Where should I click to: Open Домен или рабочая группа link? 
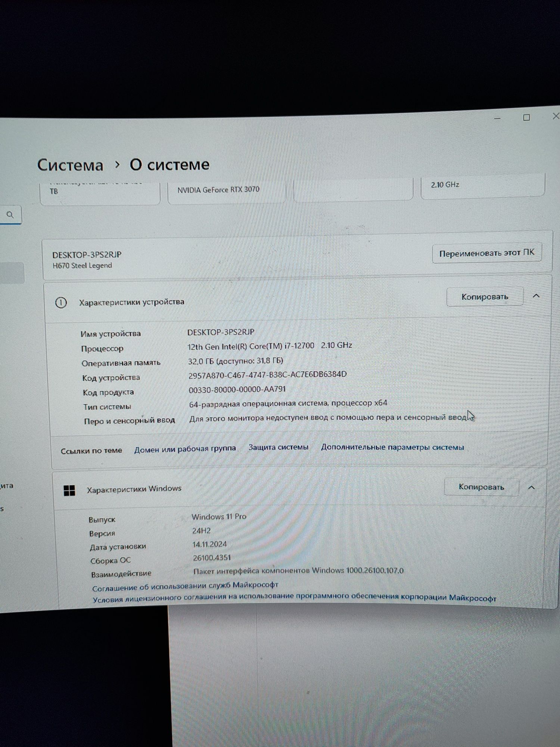(185, 449)
